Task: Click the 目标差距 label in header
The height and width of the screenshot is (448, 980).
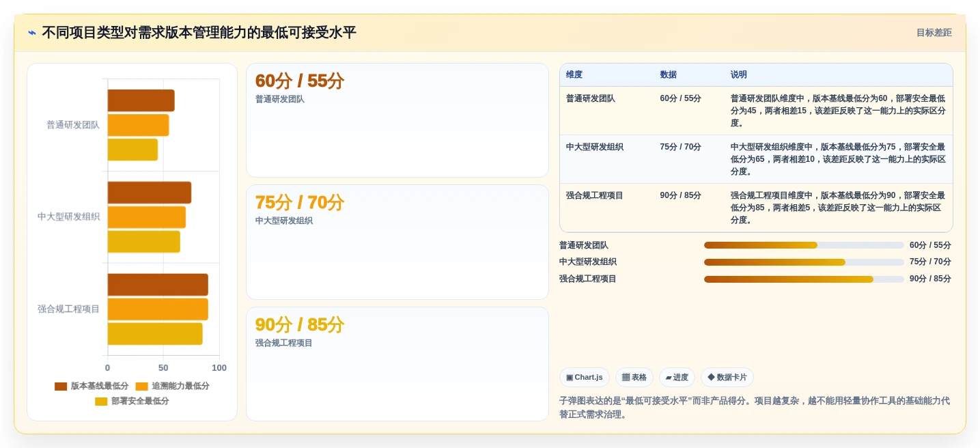Action: pos(934,33)
